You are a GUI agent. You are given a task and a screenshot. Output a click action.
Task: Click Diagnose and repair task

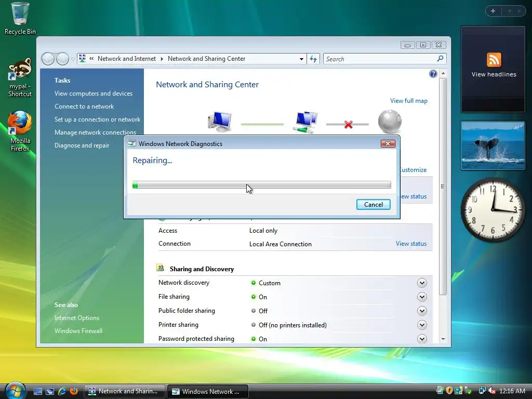pyautogui.click(x=82, y=145)
